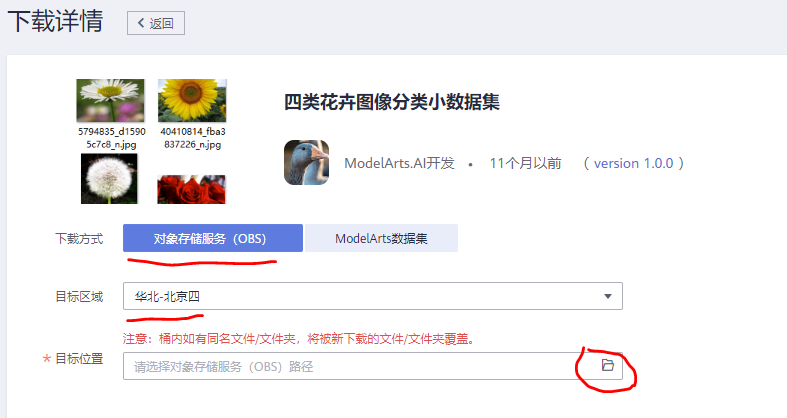This screenshot has height=418, width=787.
Task: Click the ModelArts.AI开发 author name
Action: click(x=400, y=163)
